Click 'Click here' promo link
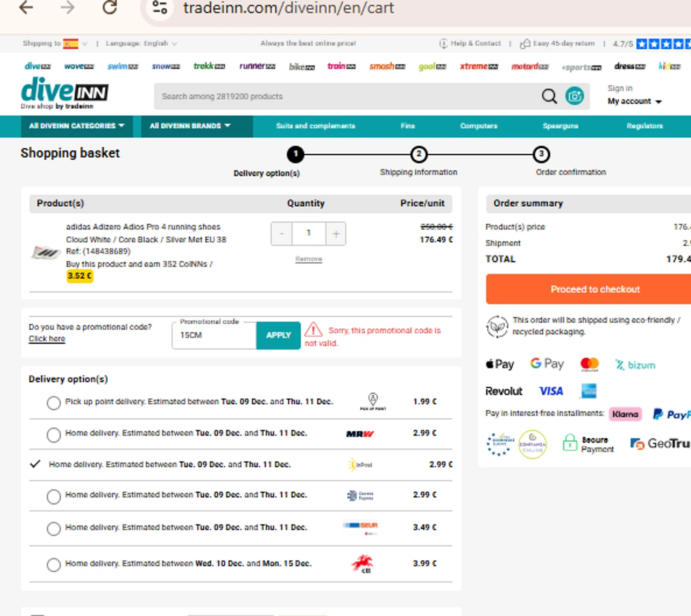The image size is (691, 616). click(47, 339)
